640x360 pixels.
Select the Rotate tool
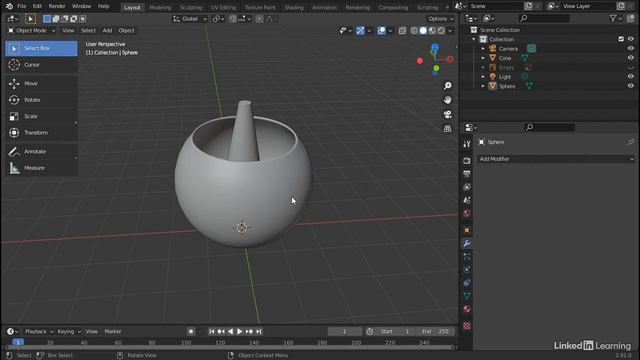41,100
